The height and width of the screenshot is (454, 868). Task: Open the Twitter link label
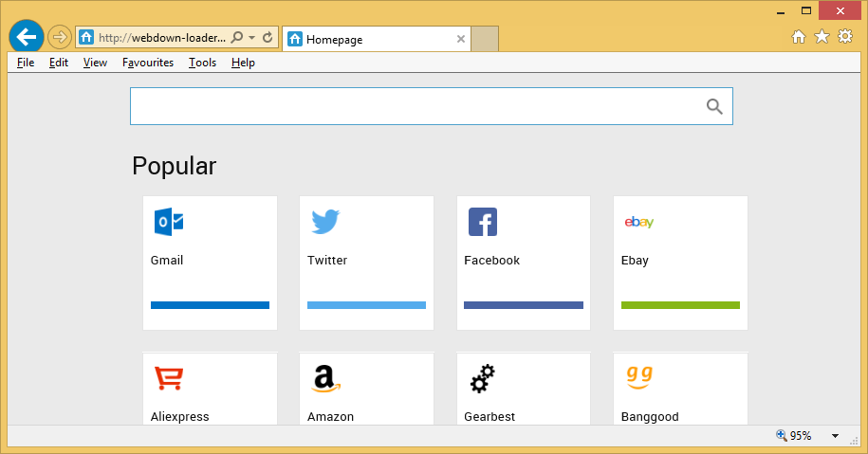(327, 261)
